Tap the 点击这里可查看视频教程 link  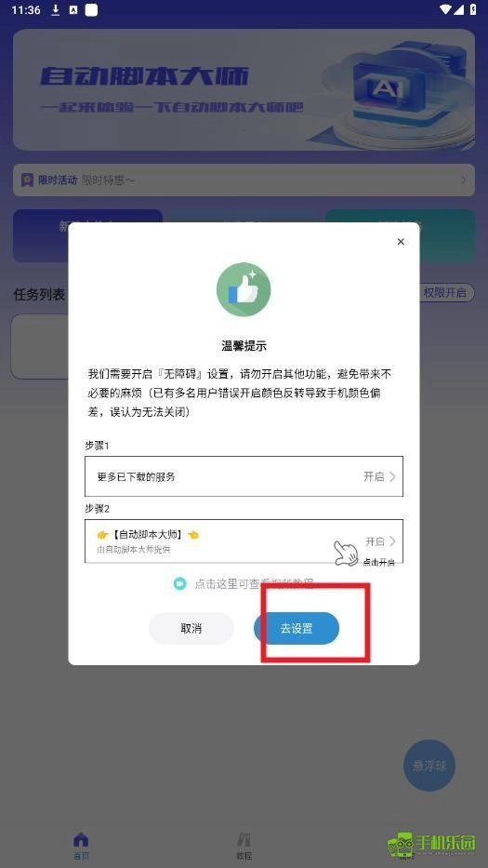coord(254,583)
